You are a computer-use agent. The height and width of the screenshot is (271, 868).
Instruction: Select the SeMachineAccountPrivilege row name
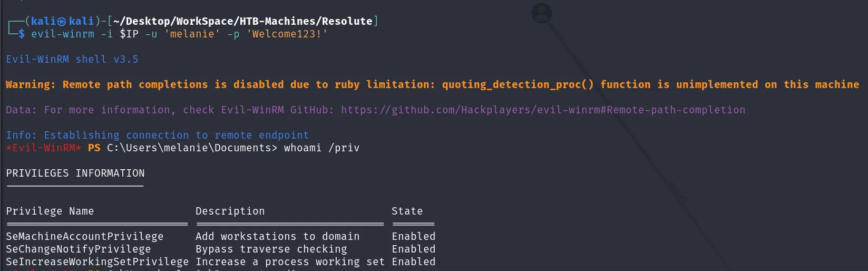(85, 236)
